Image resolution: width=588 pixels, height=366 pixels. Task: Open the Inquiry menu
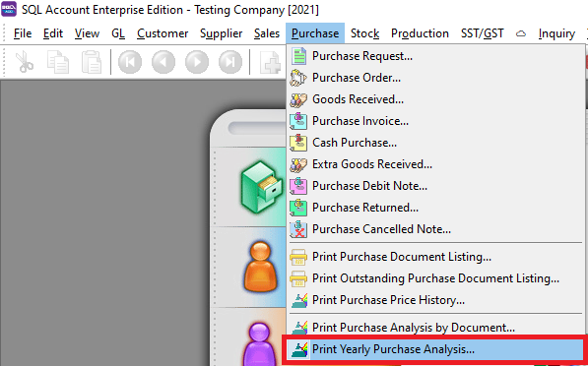556,33
